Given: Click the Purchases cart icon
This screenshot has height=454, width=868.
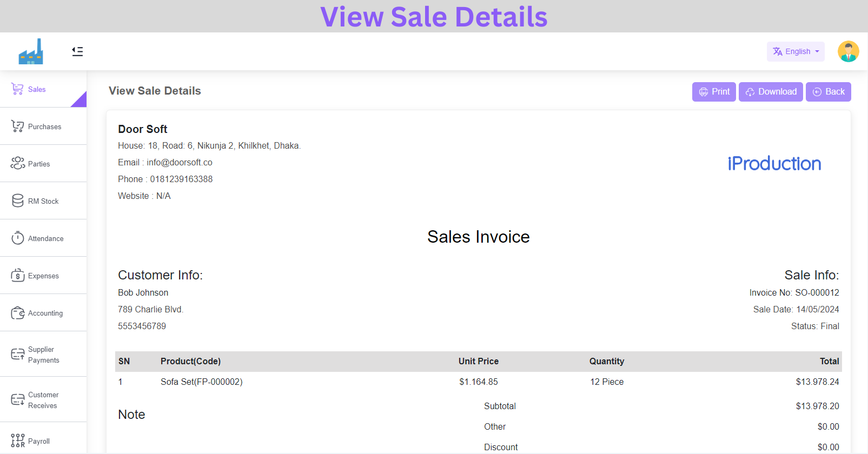Looking at the screenshot, I should (17, 126).
